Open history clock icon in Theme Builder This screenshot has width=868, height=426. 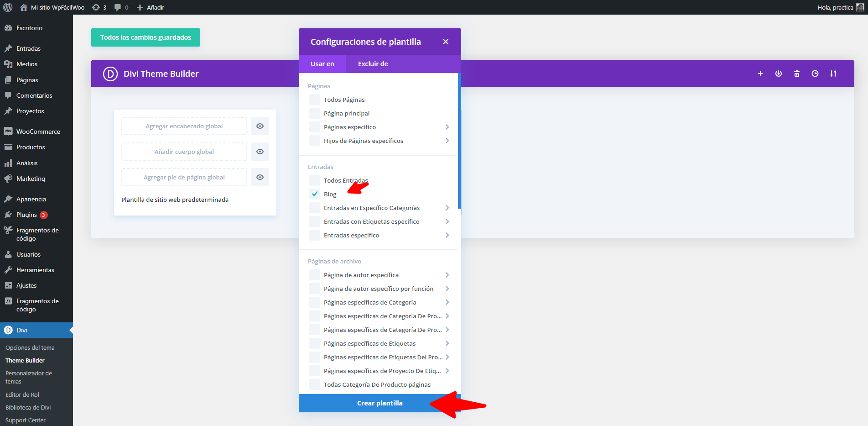[815, 74]
